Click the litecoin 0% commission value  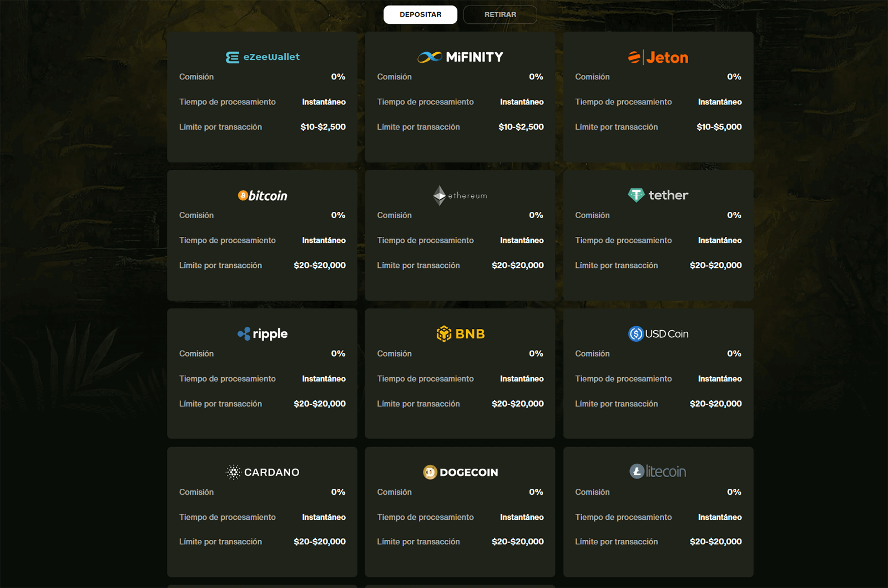(x=734, y=492)
